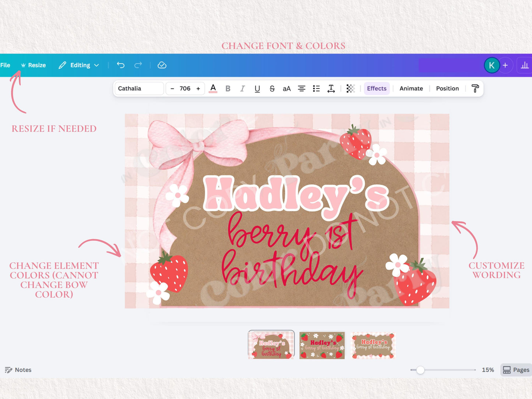
Task: Click the copy style paint roller
Action: [x=475, y=88]
